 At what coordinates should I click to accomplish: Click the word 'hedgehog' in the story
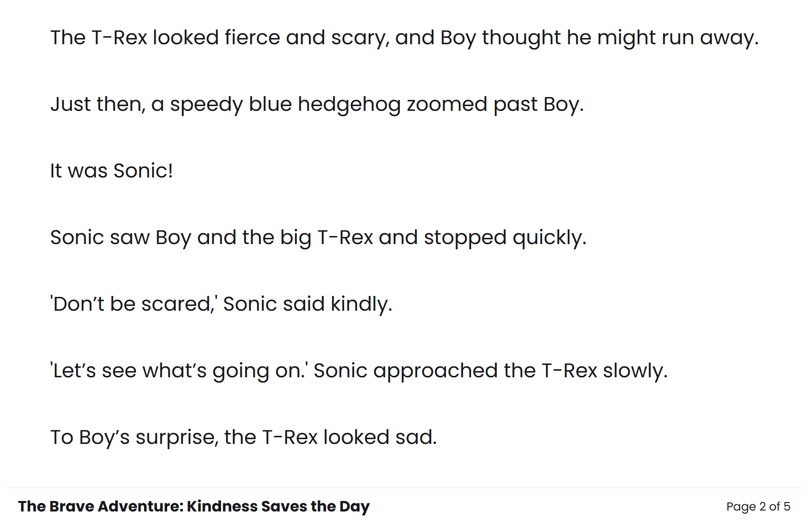point(349,105)
